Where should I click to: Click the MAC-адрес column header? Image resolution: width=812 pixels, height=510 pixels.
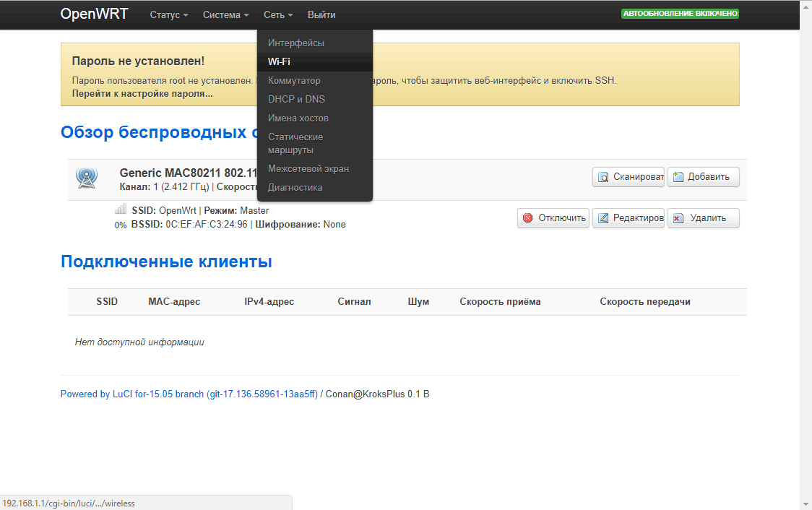174,301
